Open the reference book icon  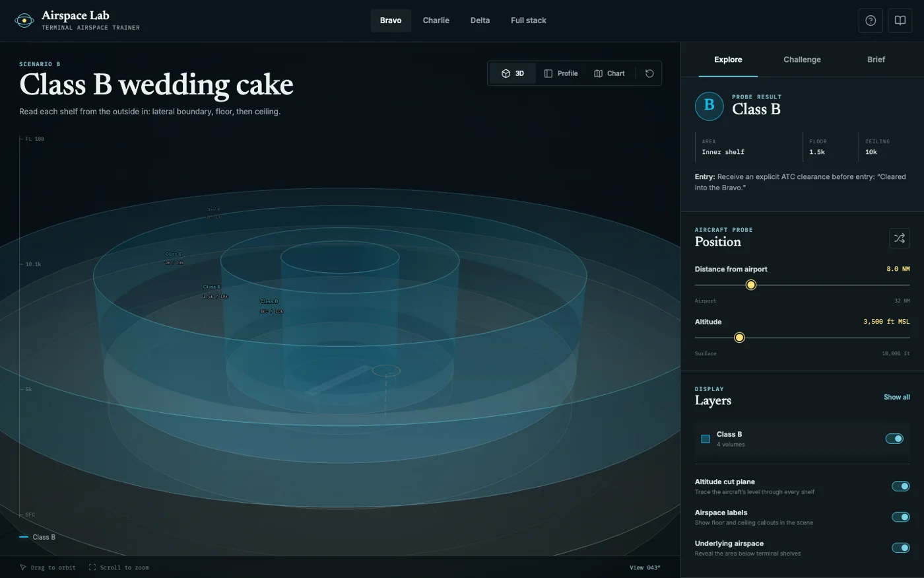coord(900,20)
